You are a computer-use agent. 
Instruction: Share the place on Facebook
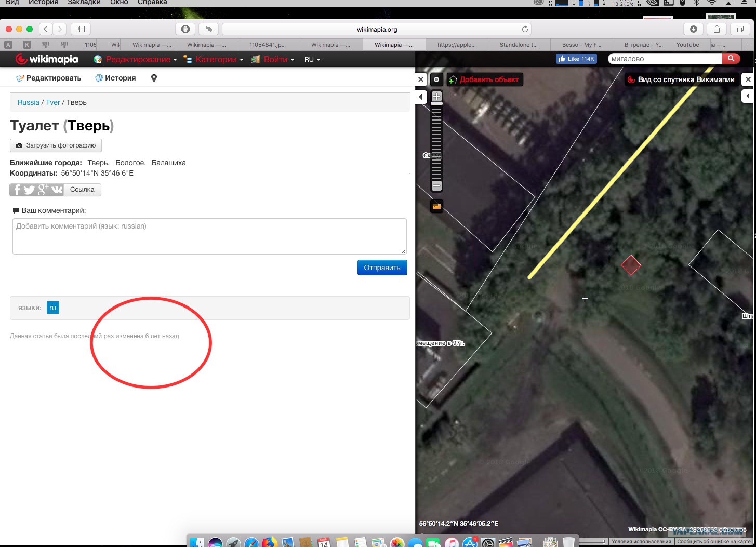(x=17, y=190)
